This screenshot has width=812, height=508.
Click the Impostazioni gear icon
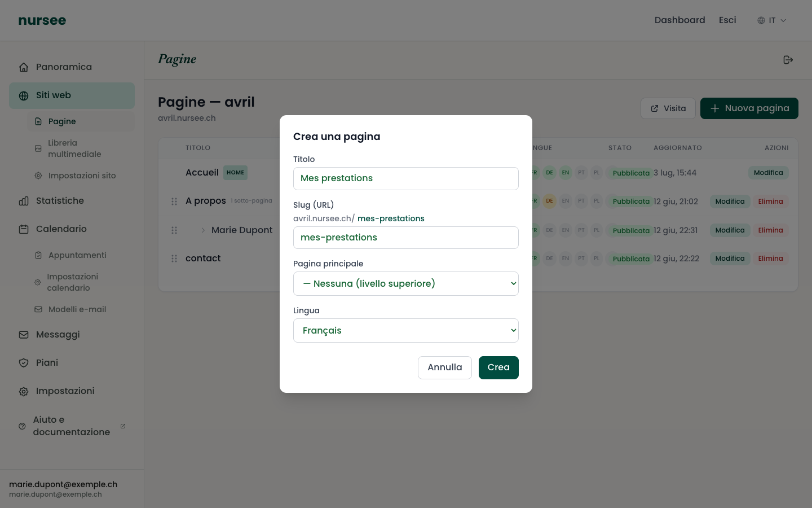tap(24, 391)
